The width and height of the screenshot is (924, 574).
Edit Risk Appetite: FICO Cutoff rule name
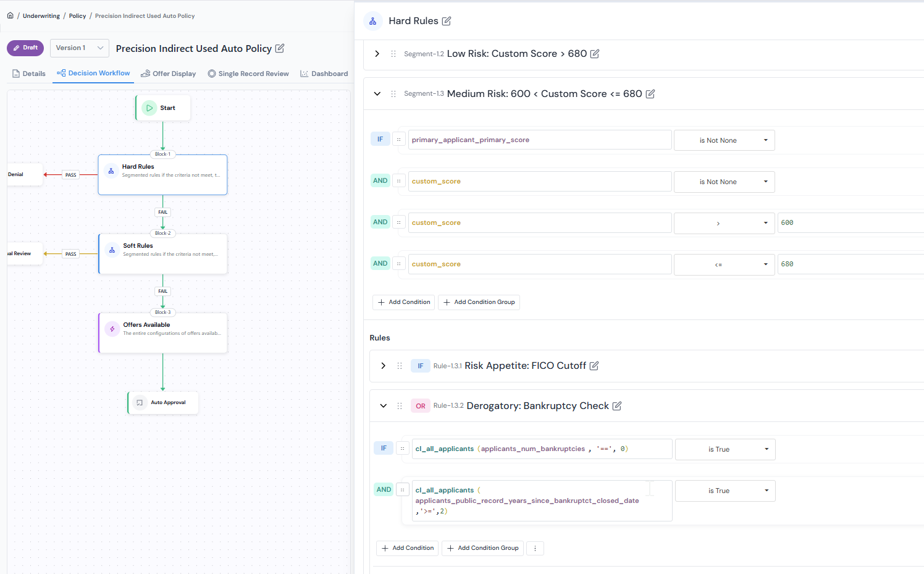[594, 366]
